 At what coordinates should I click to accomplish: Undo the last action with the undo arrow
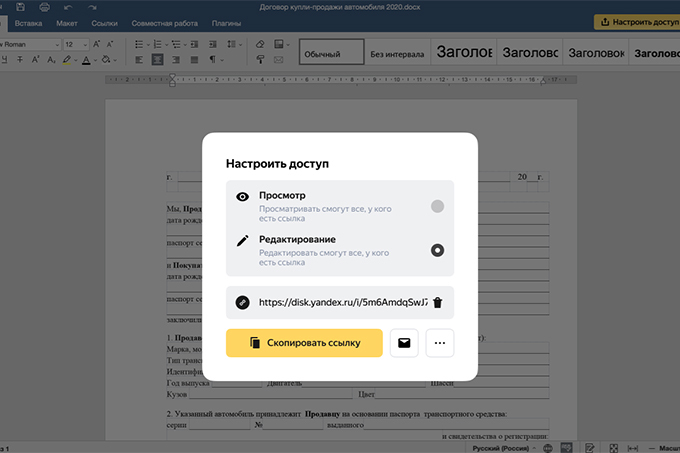pos(67,6)
